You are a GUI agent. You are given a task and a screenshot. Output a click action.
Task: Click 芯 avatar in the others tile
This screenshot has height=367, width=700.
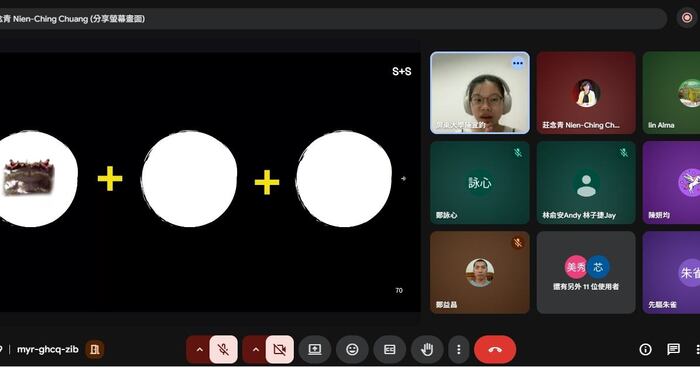(598, 267)
